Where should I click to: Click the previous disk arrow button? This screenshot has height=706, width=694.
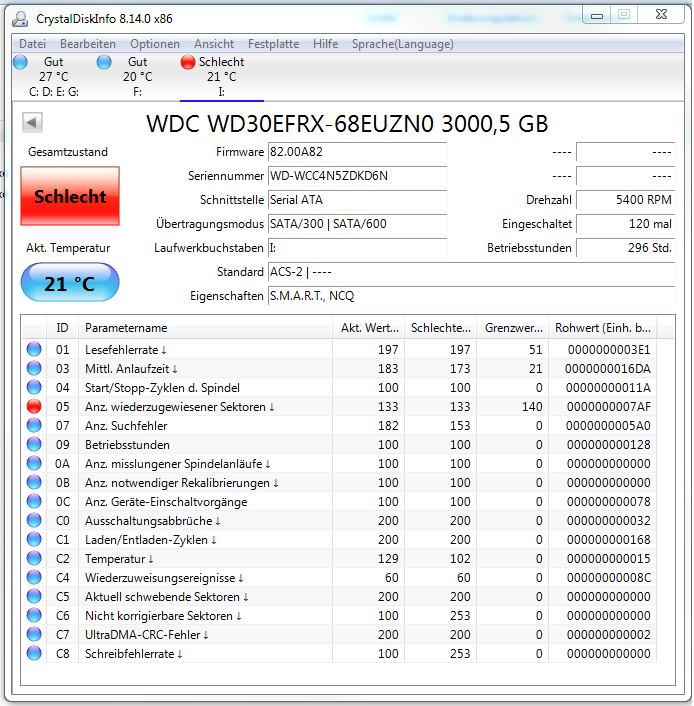click(32, 122)
